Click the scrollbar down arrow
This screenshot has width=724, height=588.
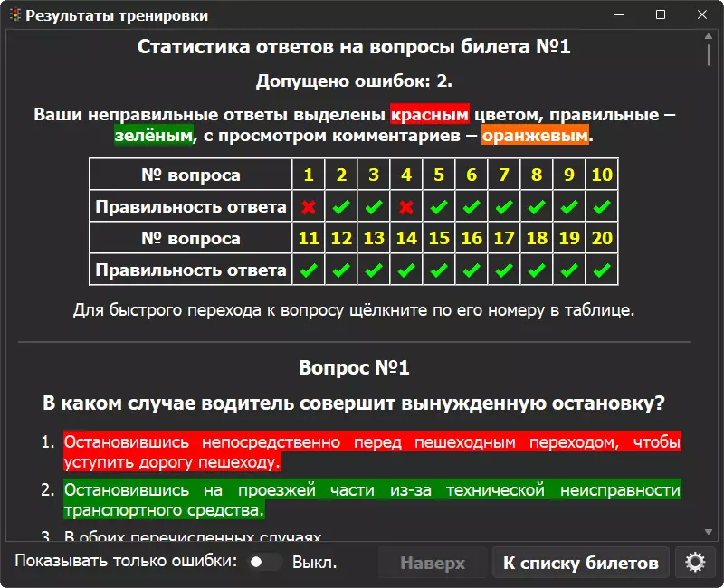click(x=709, y=532)
